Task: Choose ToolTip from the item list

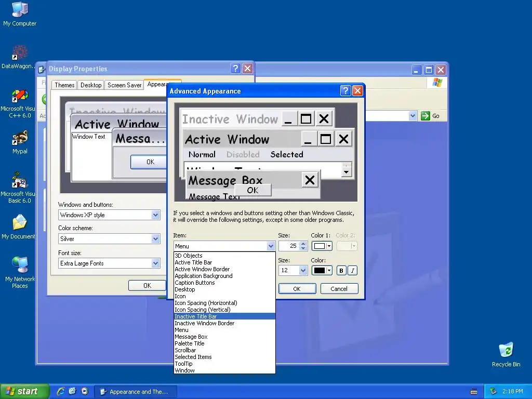Action: click(x=224, y=364)
